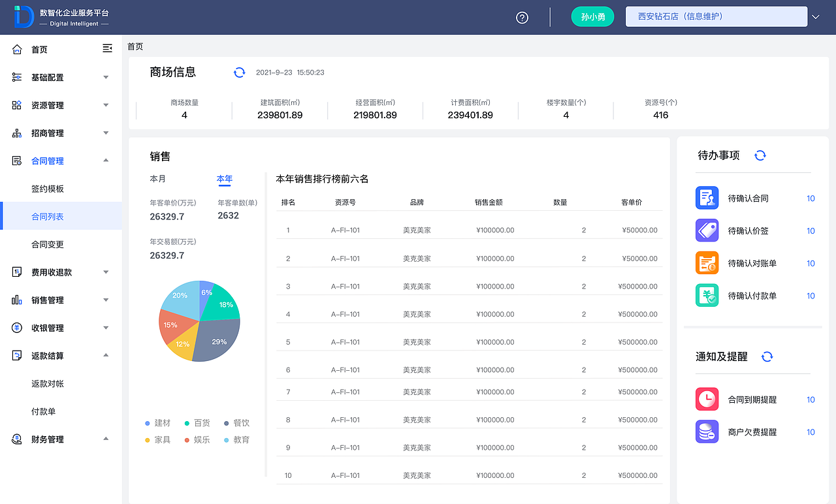Open the 待确认合同 count link showing 10

tap(811, 198)
